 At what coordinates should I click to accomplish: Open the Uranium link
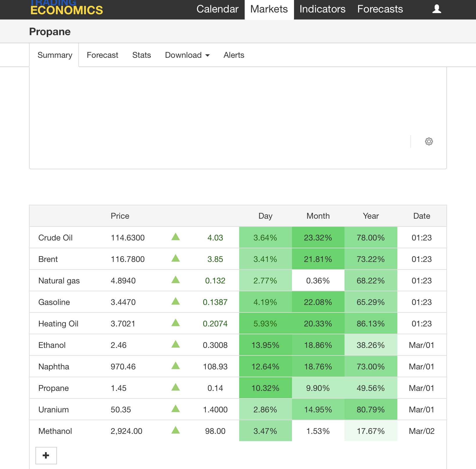tap(53, 410)
